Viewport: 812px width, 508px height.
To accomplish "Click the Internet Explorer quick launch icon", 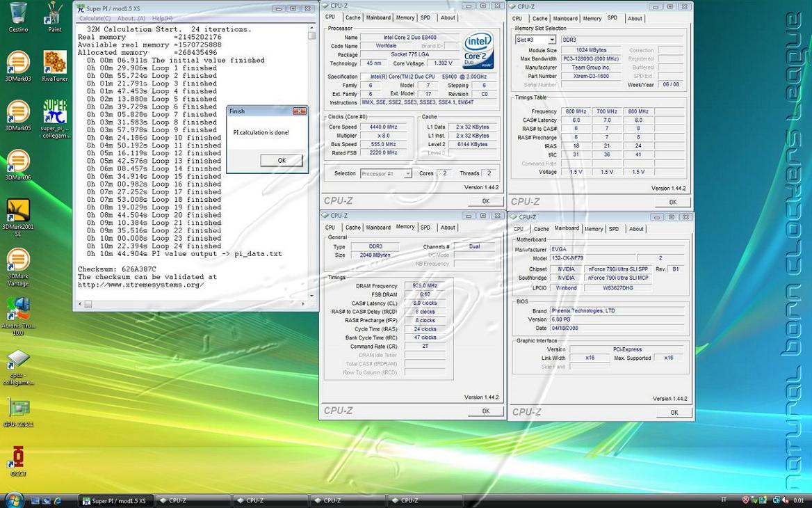I will 58,501.
